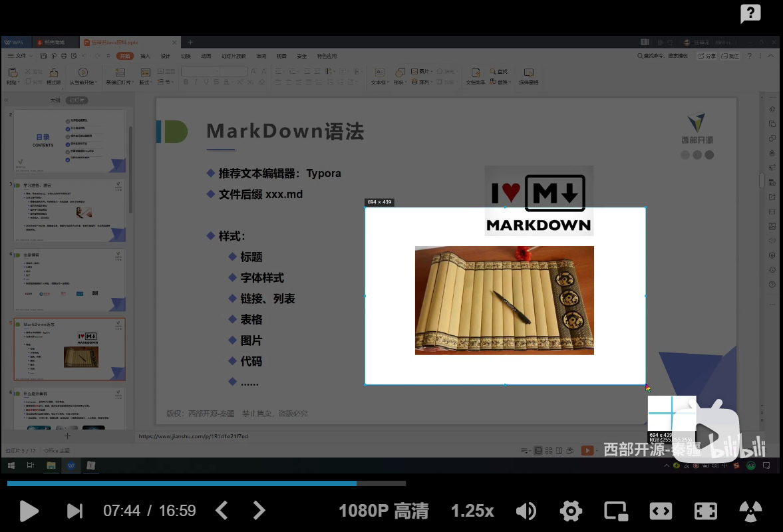Open the help question mark bubble
The image size is (783, 532).
(x=750, y=13)
